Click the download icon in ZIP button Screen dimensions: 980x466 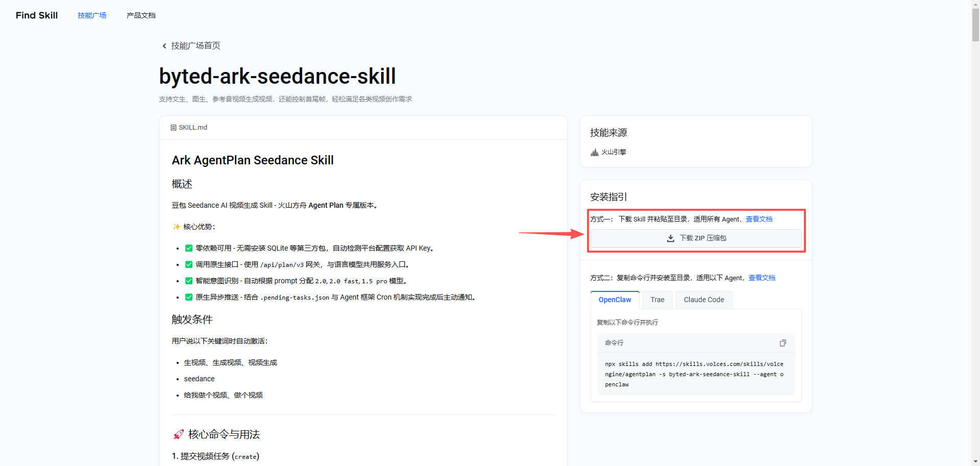click(x=671, y=238)
